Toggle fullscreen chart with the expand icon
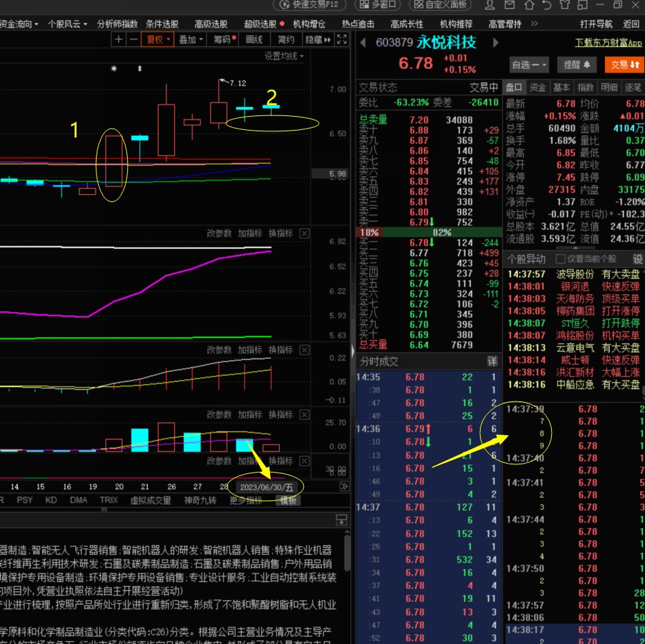645x644 pixels. coord(341,39)
